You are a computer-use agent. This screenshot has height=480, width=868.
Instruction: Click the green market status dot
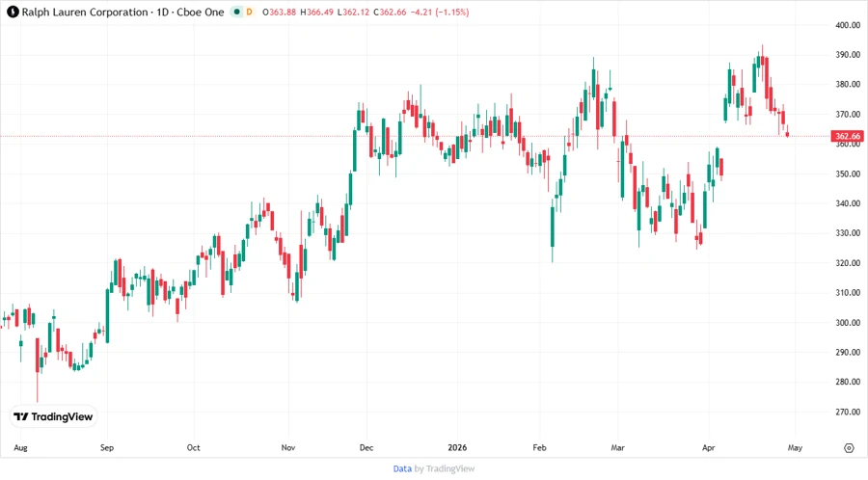(x=237, y=13)
